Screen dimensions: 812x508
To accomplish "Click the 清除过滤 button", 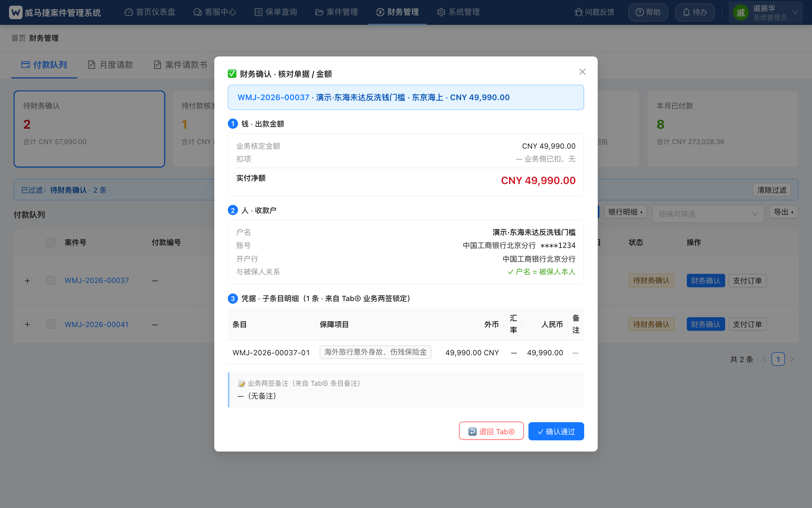I will (x=772, y=190).
